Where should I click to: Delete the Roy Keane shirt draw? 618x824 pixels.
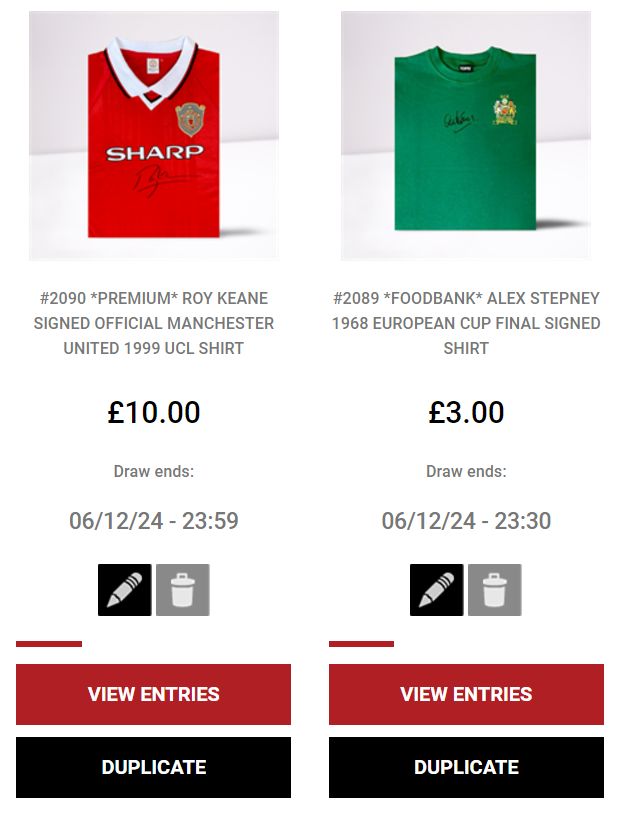pyautogui.click(x=183, y=590)
